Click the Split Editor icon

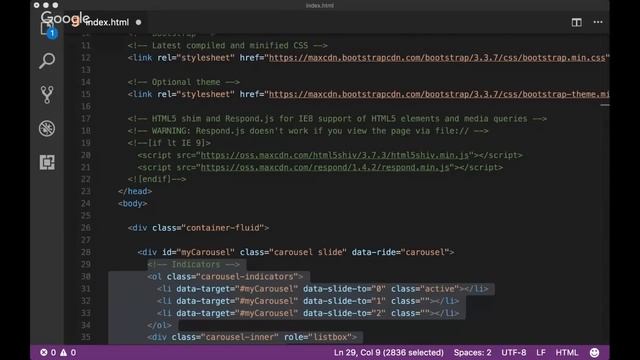pos(576,22)
